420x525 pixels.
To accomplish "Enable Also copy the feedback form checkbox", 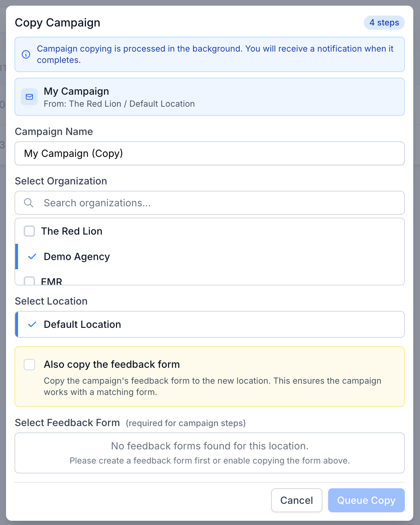I will click(x=29, y=364).
